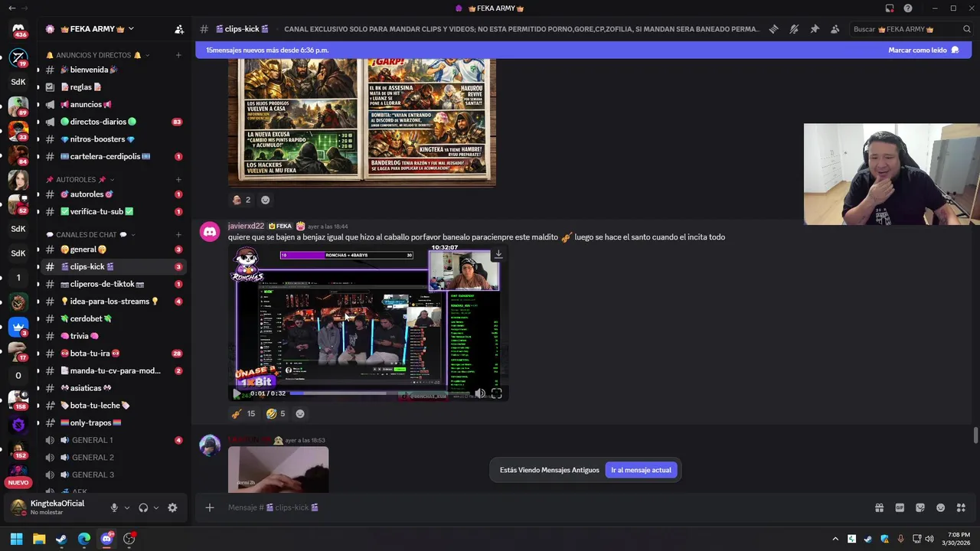The width and height of the screenshot is (980, 551).
Task: Toggle the reaction with count 2
Action: pyautogui.click(x=241, y=200)
